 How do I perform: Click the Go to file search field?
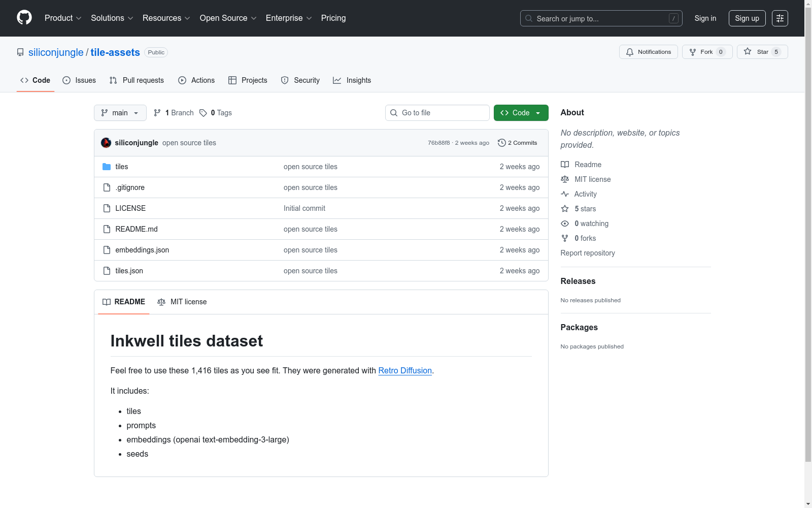[x=437, y=113]
